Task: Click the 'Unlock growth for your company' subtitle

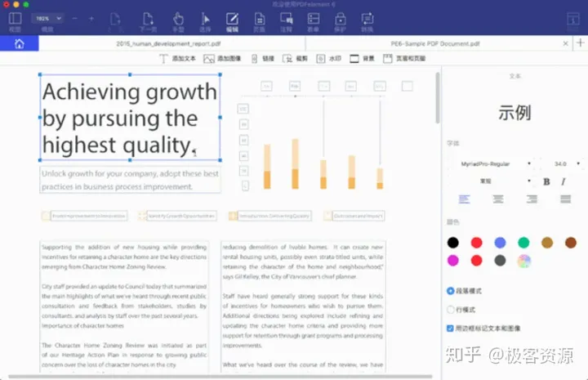Action: [x=130, y=180]
